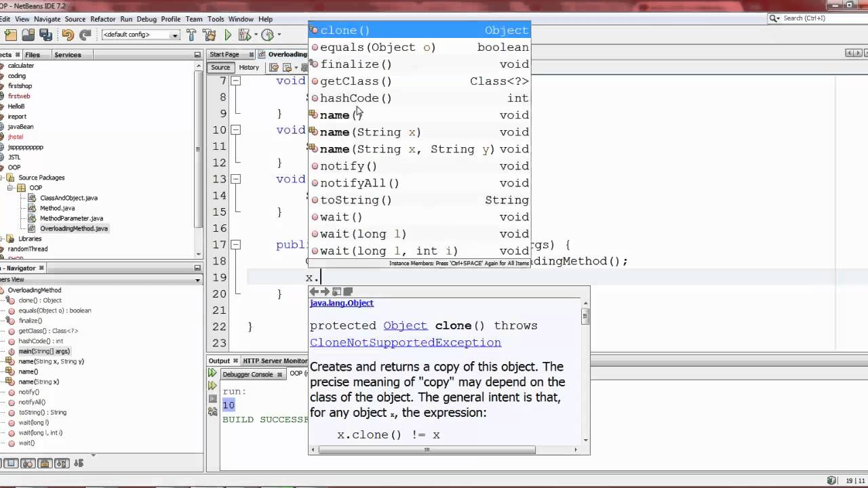
Task: Minimize the Projects panel window
Action: (197, 54)
